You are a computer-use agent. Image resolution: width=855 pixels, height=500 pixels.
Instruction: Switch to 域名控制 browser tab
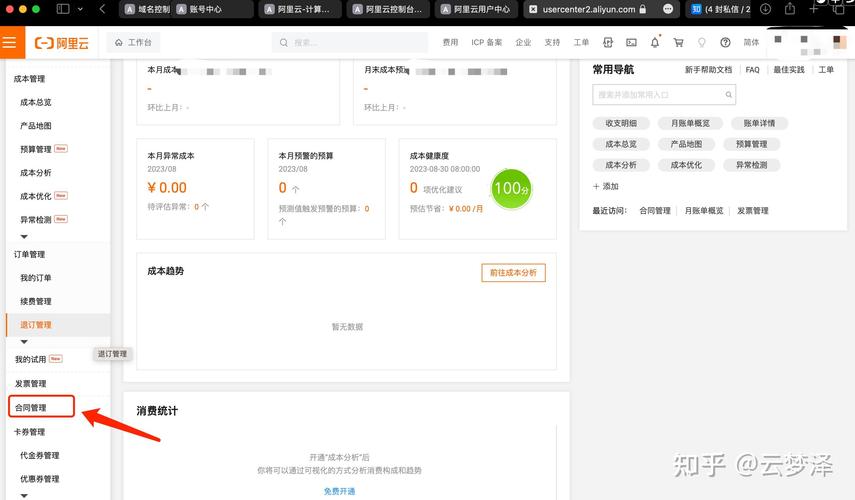[x=147, y=9]
